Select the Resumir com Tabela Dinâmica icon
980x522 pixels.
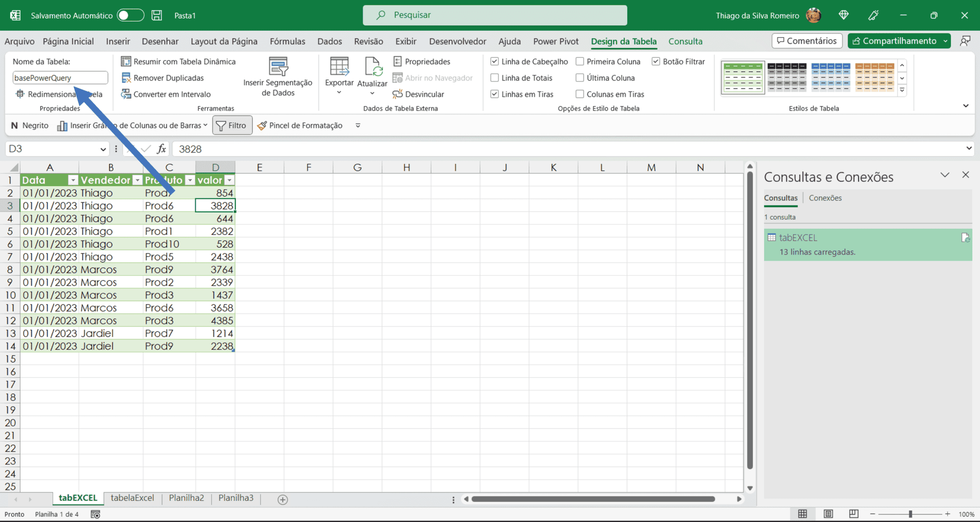point(126,61)
